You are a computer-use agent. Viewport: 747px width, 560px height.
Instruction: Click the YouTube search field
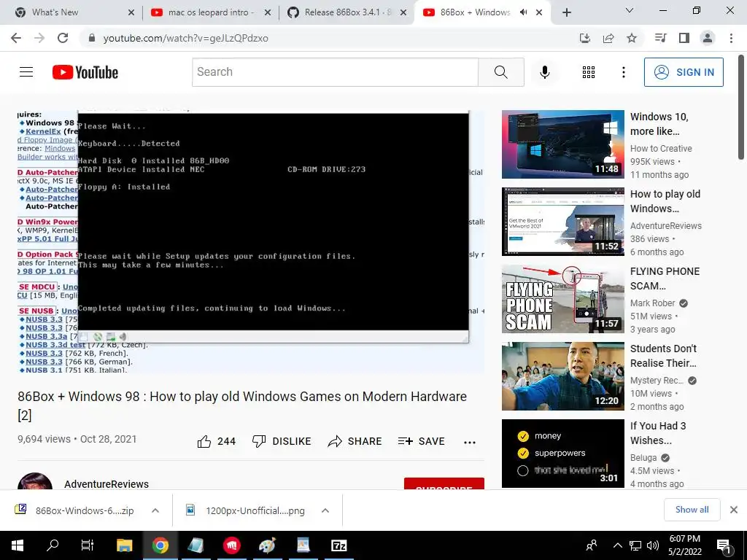click(336, 72)
